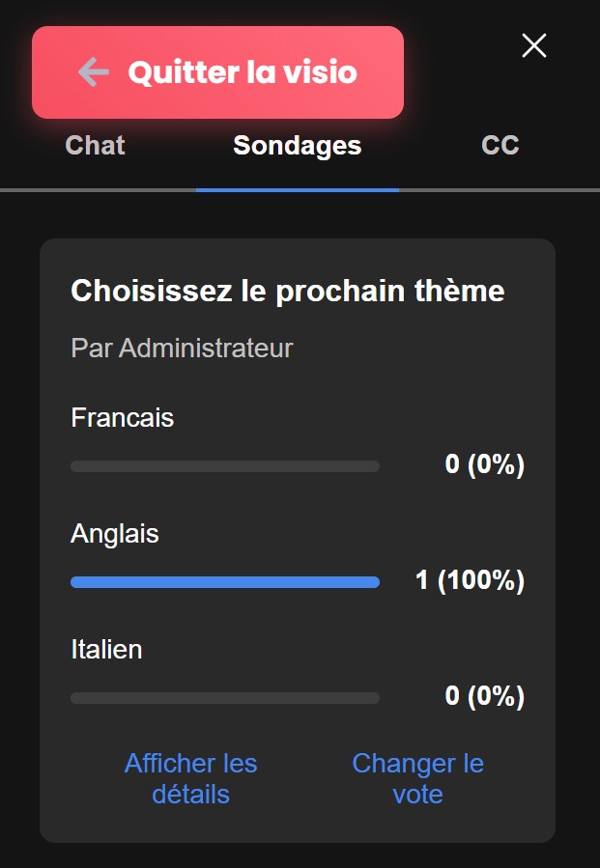Viewport: 600px width, 868px height.
Task: Select the Sondages tab
Action: pyautogui.click(x=297, y=146)
